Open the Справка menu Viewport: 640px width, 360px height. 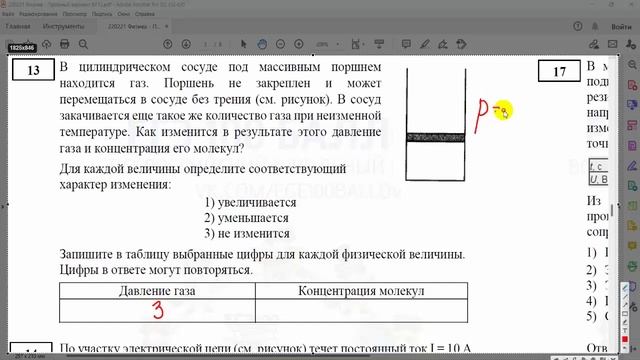pos(144,14)
